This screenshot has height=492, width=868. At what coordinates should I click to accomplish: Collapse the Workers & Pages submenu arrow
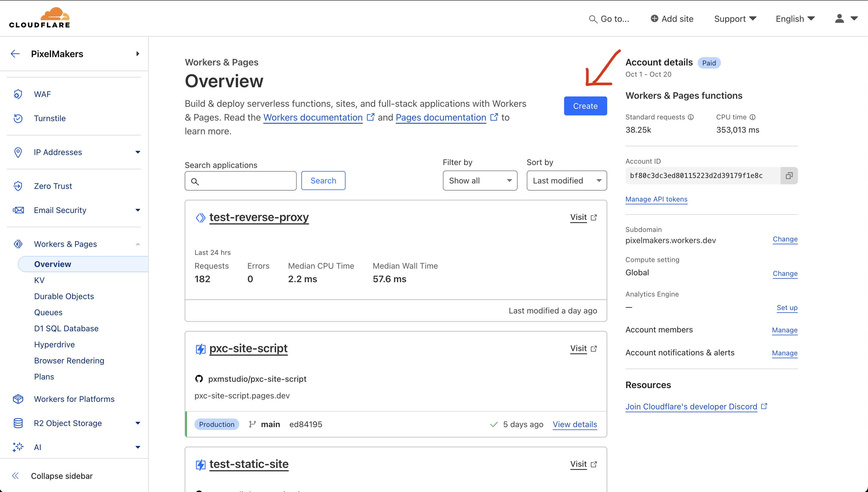click(138, 244)
